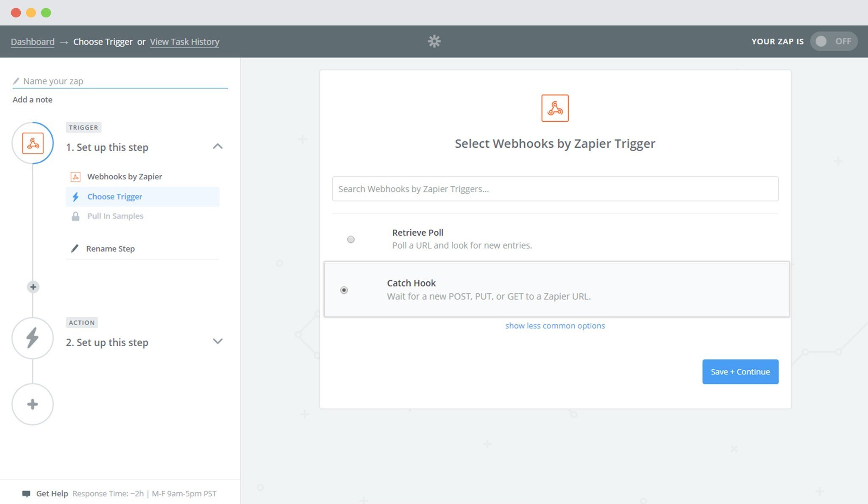Click the green maximize window button
868x504 pixels.
[46, 13]
